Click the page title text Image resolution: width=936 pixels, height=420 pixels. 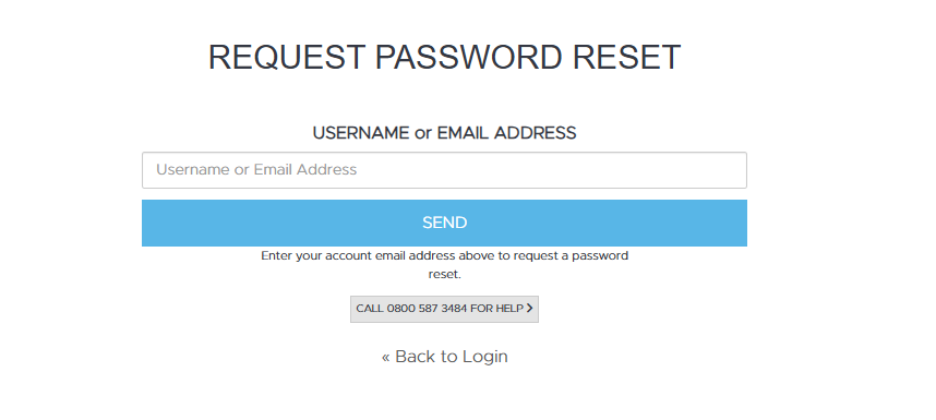pos(444,57)
